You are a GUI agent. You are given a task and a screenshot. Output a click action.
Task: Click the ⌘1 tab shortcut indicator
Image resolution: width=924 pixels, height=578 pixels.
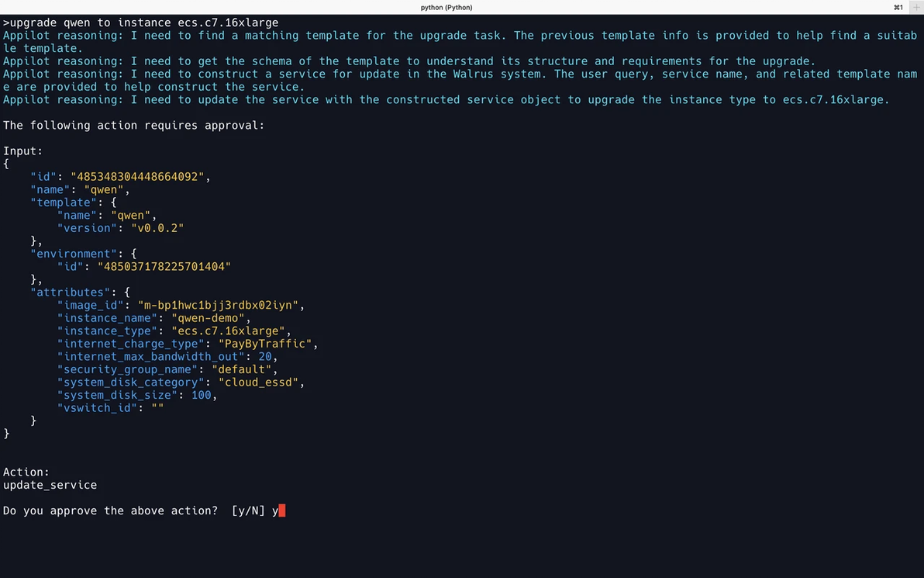point(898,7)
